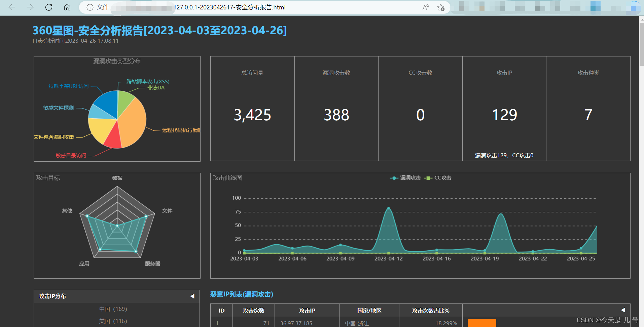This screenshot has width=644, height=327.
Task: Click the 美国 (116) entry in IP distribution
Action: (x=113, y=321)
